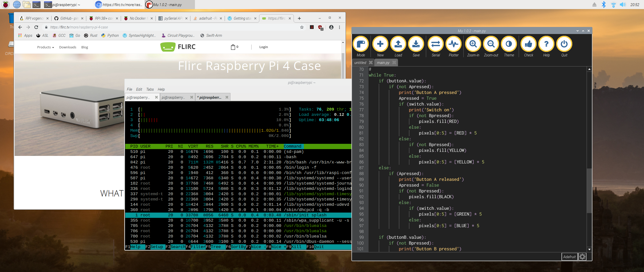Switch to the Getting started browser tab
This screenshot has height=272, width=644.
coord(242,18)
